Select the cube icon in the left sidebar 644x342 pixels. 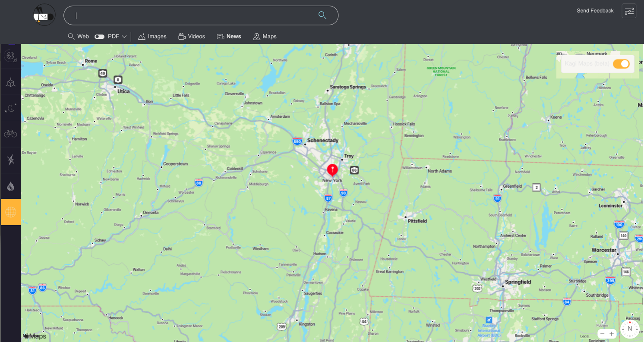11,82
